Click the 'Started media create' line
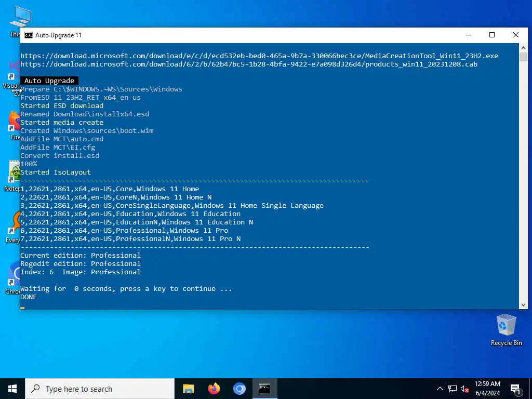 (x=62, y=122)
